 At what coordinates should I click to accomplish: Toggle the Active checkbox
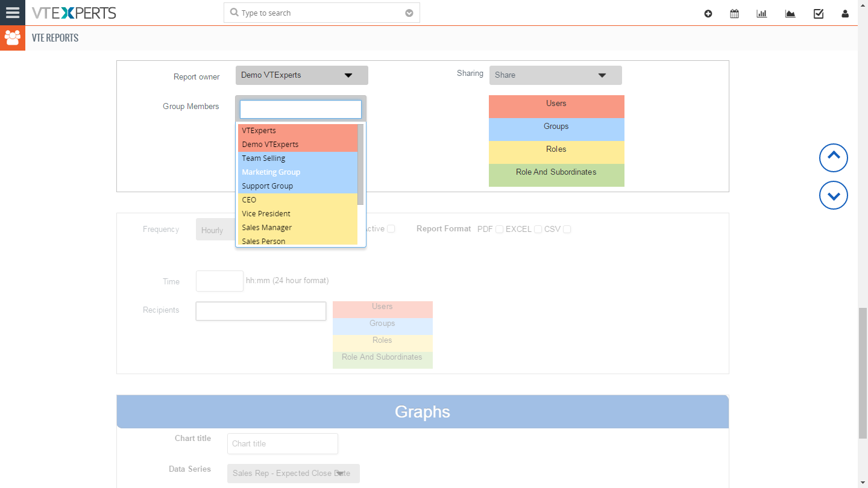[x=391, y=229]
